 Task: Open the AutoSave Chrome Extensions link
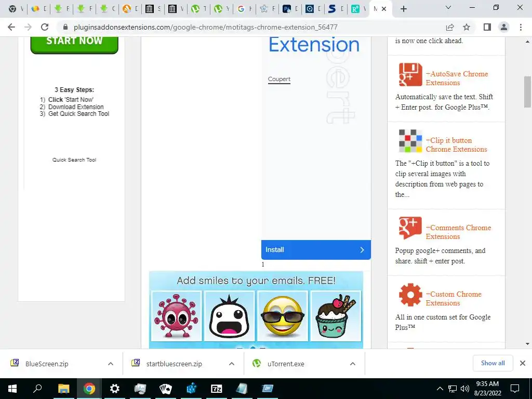(457, 78)
